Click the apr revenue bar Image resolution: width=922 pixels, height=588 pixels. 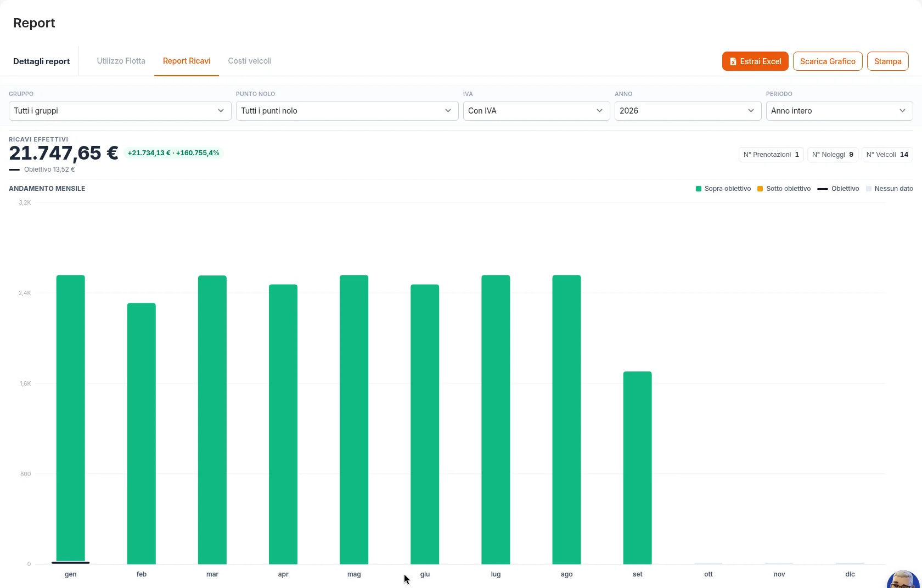click(x=283, y=424)
